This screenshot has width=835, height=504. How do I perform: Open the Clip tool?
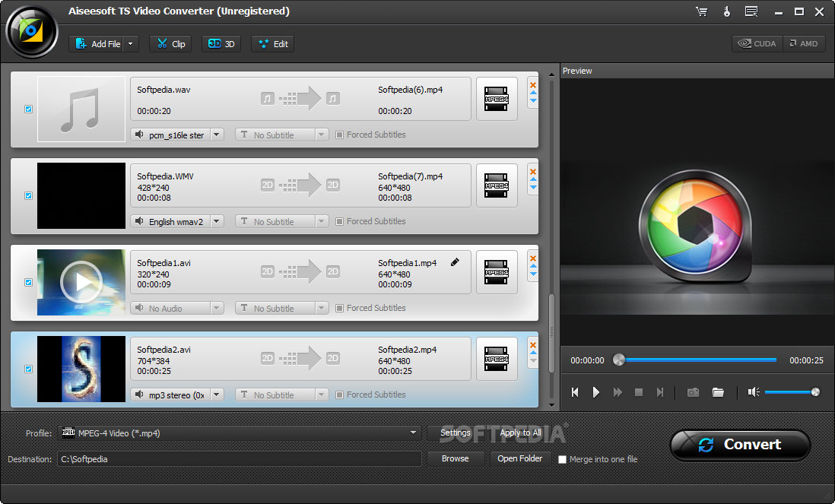click(x=171, y=44)
